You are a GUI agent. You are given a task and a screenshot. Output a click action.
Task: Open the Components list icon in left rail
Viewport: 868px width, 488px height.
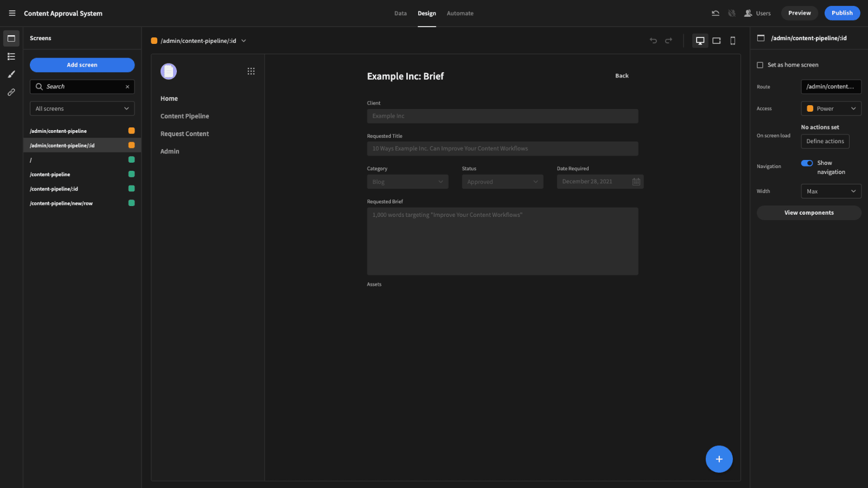pos(11,56)
